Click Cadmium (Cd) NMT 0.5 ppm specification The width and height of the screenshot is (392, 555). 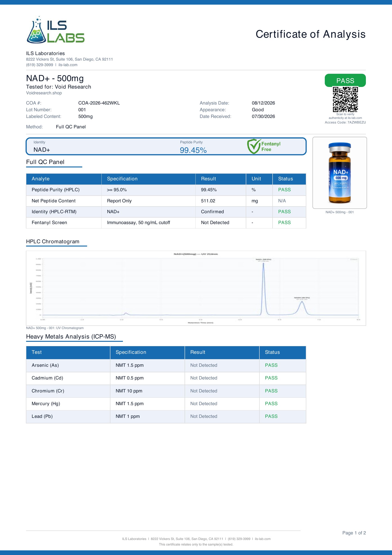point(129,378)
